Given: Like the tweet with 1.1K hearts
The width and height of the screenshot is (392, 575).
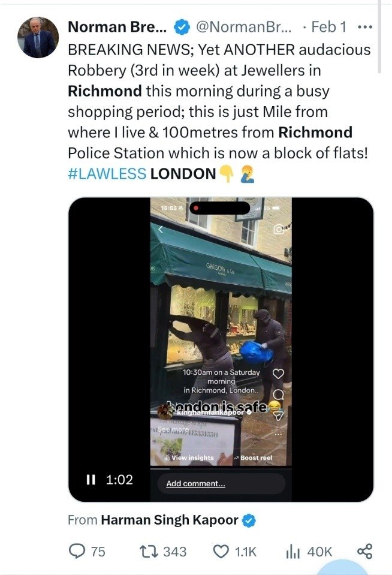Looking at the screenshot, I should point(221,552).
